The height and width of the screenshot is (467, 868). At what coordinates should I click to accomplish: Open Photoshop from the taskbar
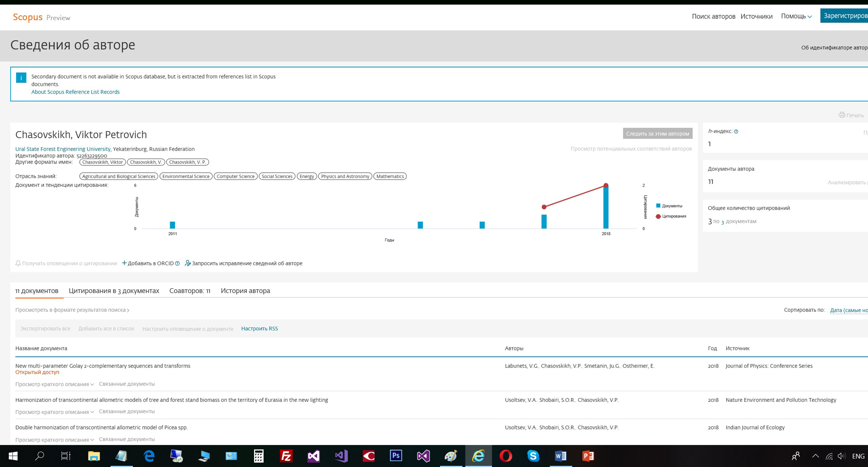tap(396, 456)
